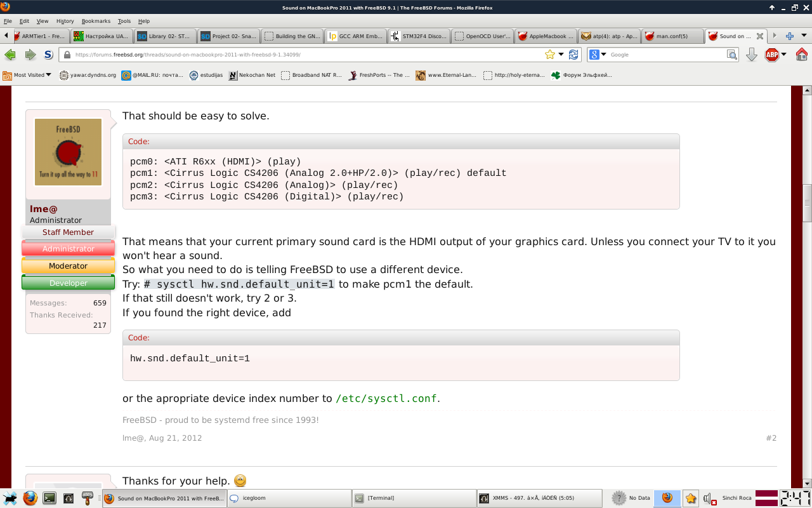Click the No Data status tray icon
Viewport: 812px width, 508px height.
click(x=632, y=498)
